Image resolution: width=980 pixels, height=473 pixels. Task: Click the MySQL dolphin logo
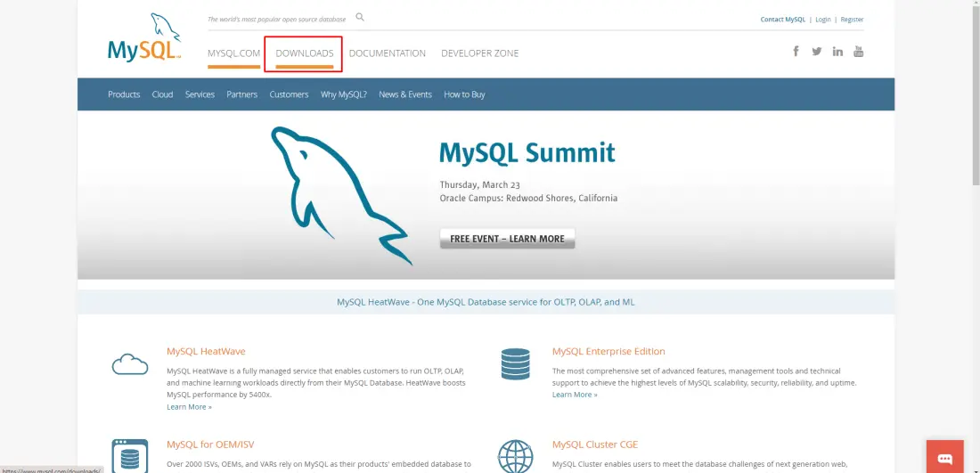[x=144, y=37]
